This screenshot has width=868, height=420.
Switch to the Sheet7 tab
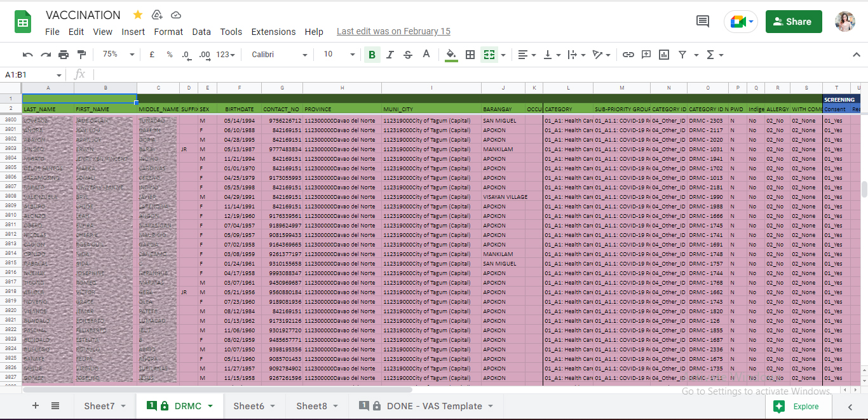coord(105,406)
